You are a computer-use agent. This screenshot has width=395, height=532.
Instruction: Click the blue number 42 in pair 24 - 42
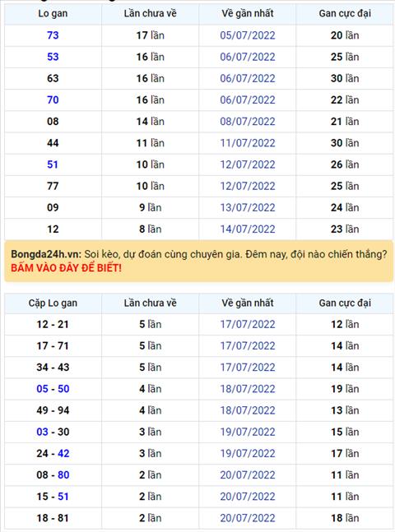[x=63, y=454]
